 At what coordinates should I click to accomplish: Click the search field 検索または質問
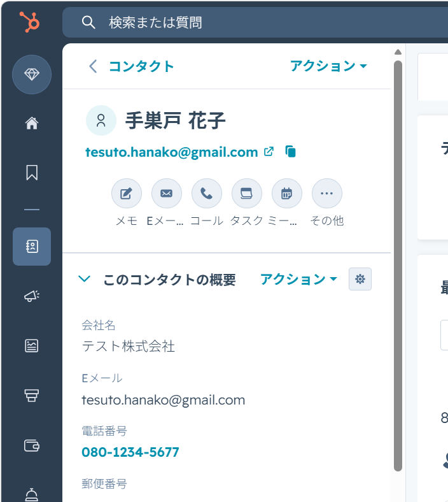coord(255,22)
